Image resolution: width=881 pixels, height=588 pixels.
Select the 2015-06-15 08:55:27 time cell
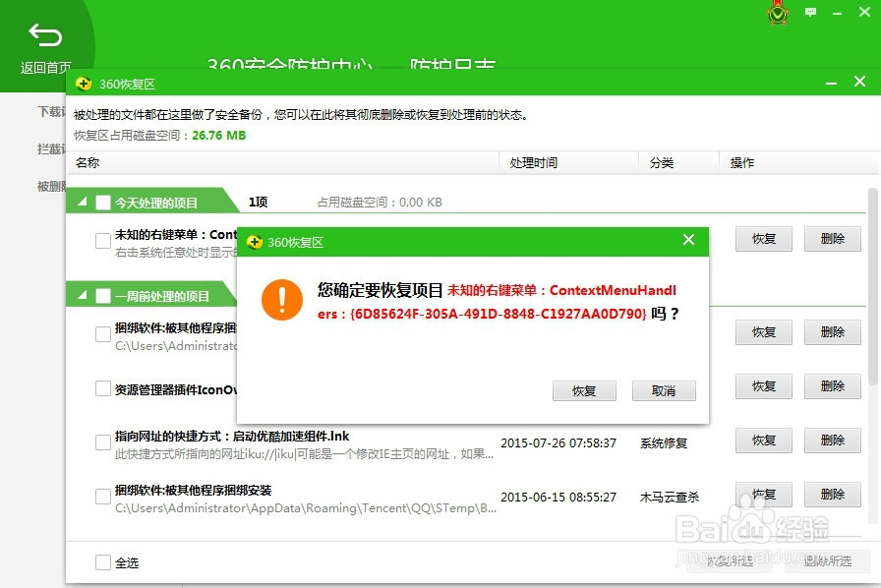click(558, 497)
